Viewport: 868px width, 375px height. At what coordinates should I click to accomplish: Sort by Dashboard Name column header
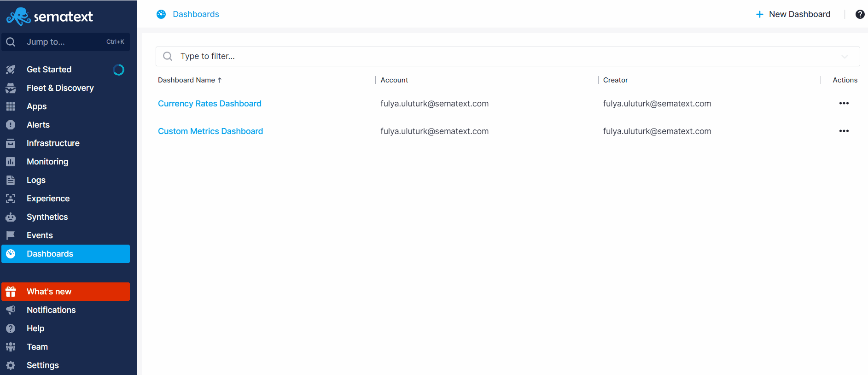(190, 80)
